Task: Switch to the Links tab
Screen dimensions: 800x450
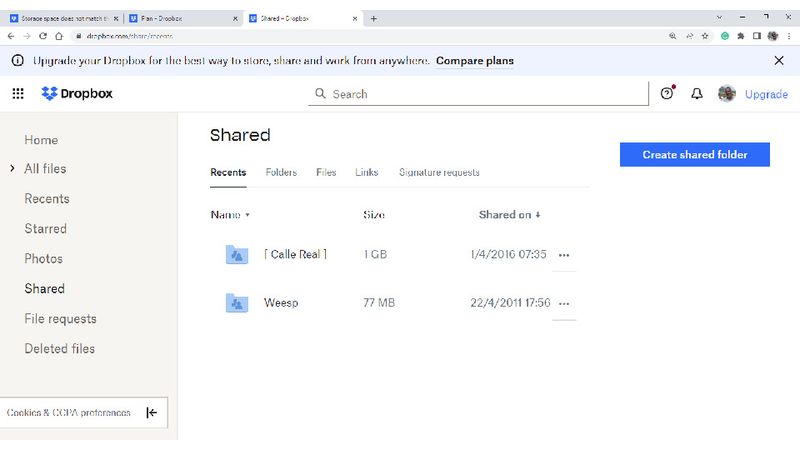Action: point(366,172)
